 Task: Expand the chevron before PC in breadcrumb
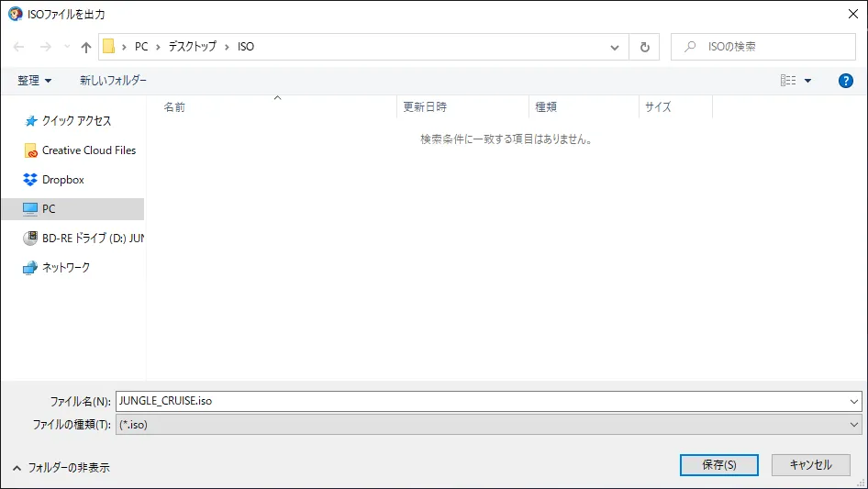click(x=124, y=47)
